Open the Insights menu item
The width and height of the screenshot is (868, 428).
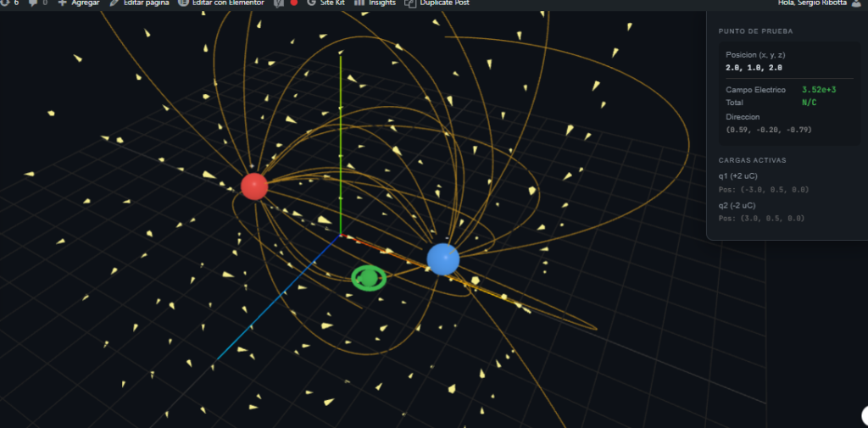point(375,3)
